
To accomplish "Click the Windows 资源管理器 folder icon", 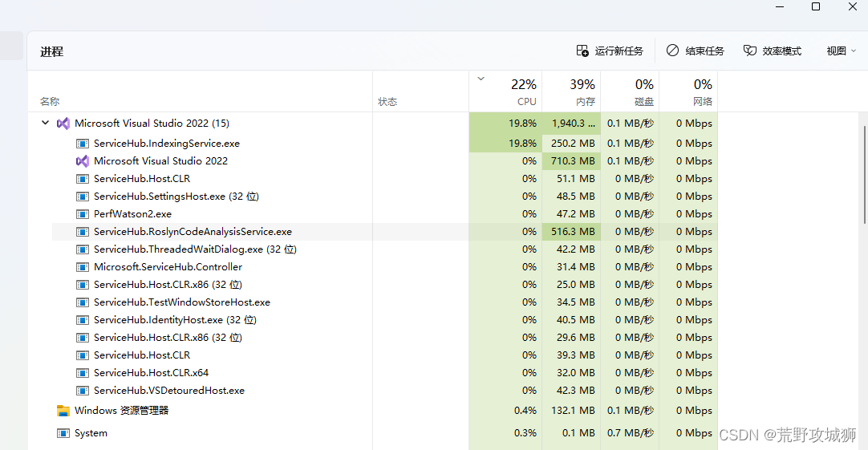I will click(x=63, y=411).
